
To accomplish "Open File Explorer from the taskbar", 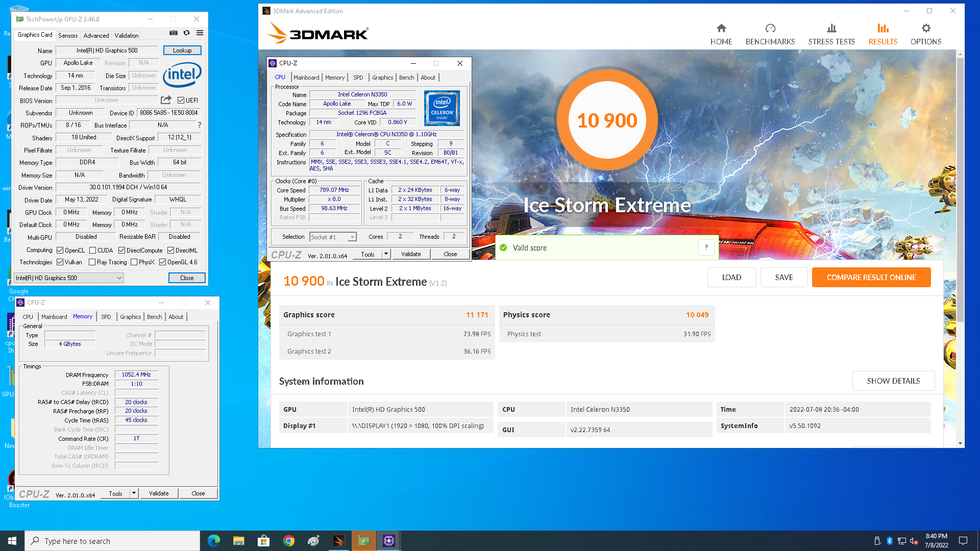I will pyautogui.click(x=238, y=541).
